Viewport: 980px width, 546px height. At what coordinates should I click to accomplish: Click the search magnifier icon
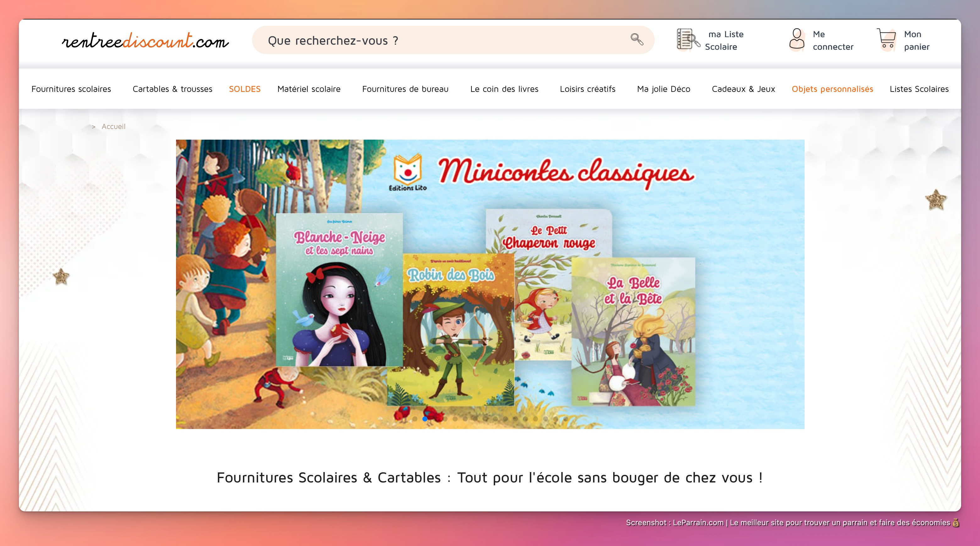click(636, 39)
